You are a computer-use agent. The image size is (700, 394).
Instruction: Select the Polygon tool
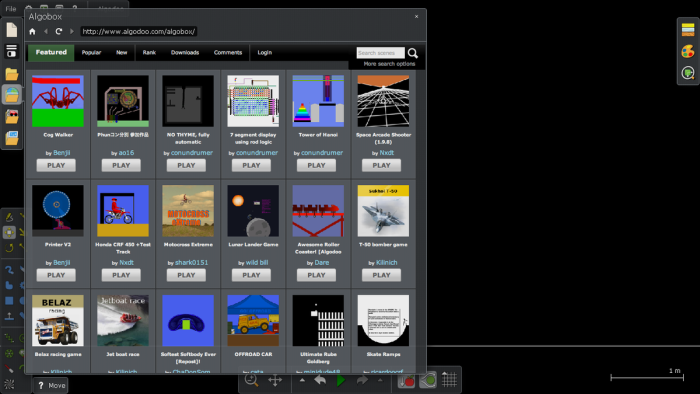(x=9, y=285)
